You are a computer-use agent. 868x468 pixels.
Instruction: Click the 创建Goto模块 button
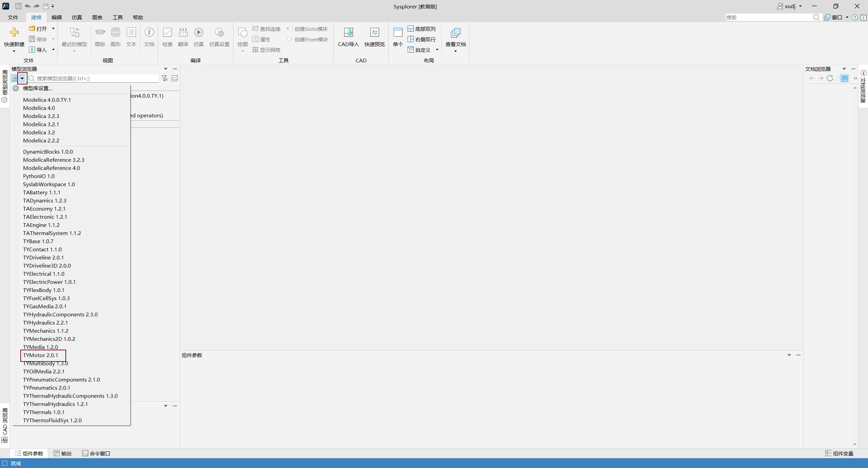click(x=308, y=29)
